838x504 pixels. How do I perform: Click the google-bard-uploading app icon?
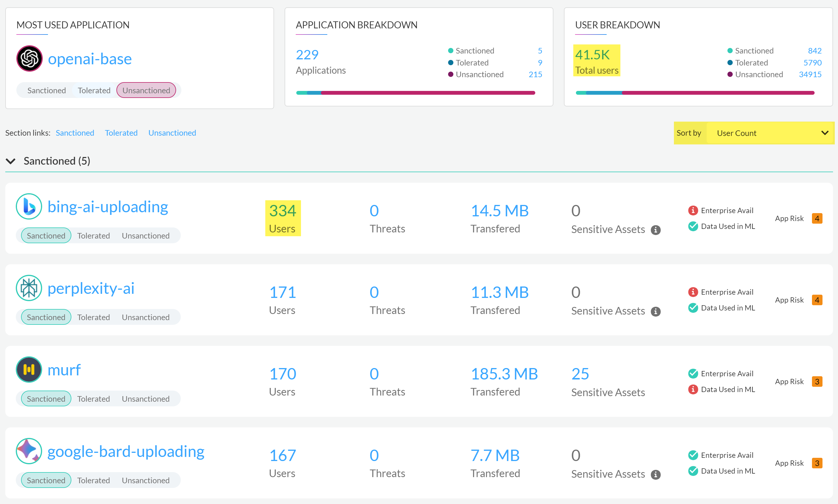tap(29, 451)
